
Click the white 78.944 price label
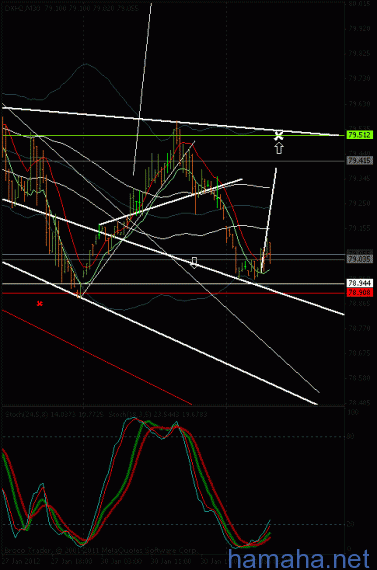(x=360, y=283)
